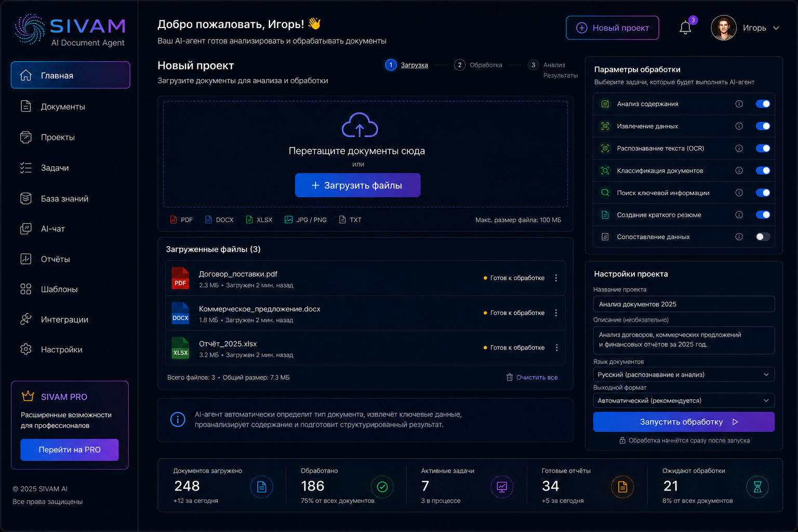Go to Проекты section
The width and height of the screenshot is (798, 532).
point(70,137)
